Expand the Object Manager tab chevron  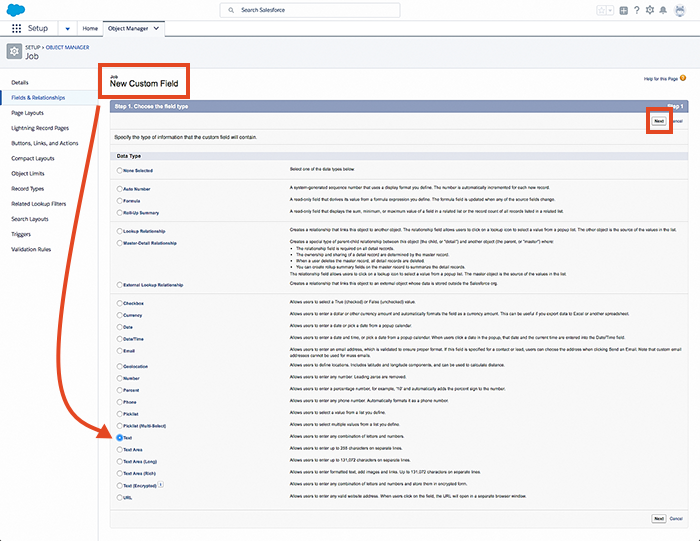(156, 28)
